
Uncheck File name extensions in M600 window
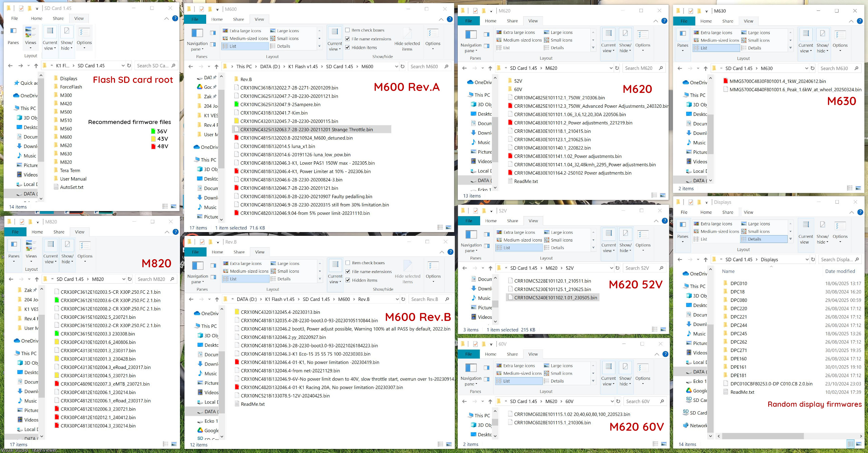point(348,39)
